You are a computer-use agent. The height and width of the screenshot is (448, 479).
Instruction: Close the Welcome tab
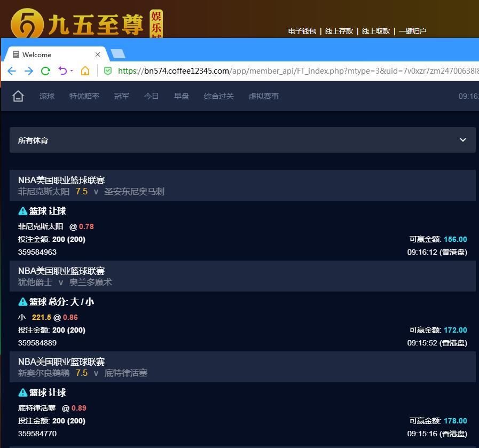pyautogui.click(x=98, y=54)
